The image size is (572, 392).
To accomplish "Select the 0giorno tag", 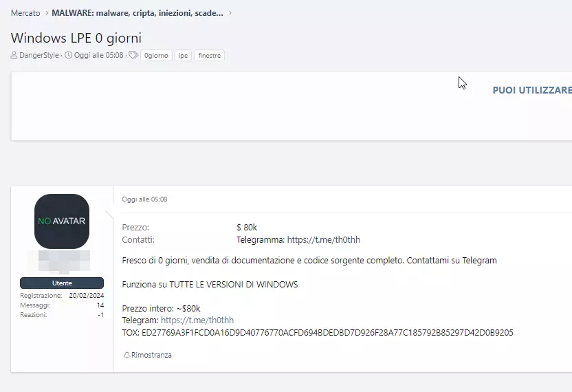I will (156, 56).
